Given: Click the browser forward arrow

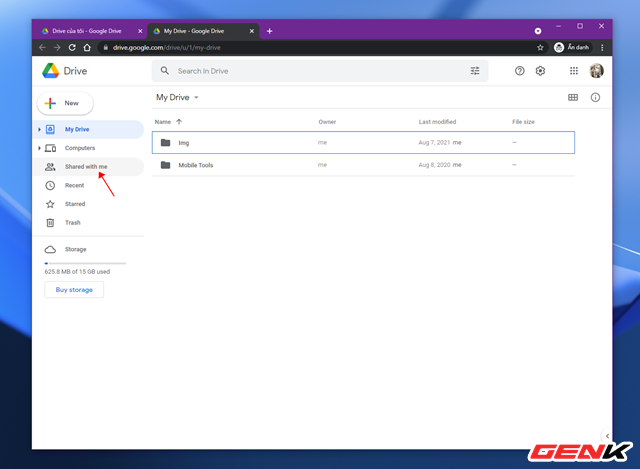Looking at the screenshot, I should [x=57, y=47].
